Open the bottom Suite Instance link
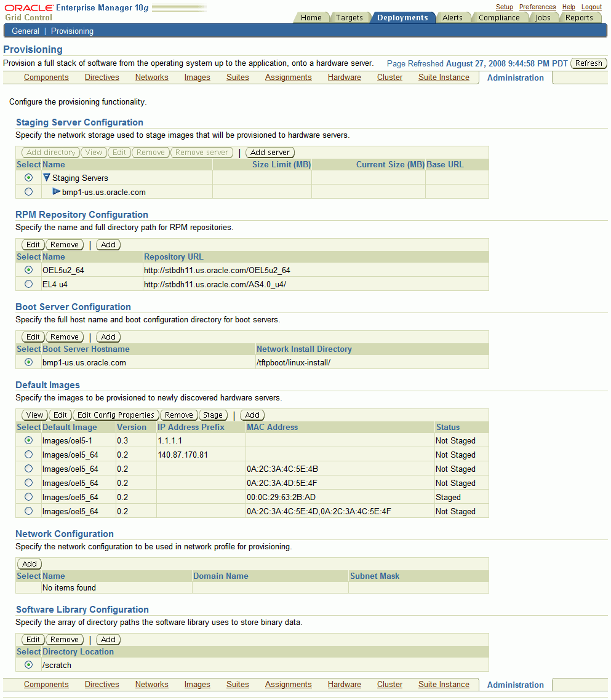The height and width of the screenshot is (700, 611). [444, 685]
